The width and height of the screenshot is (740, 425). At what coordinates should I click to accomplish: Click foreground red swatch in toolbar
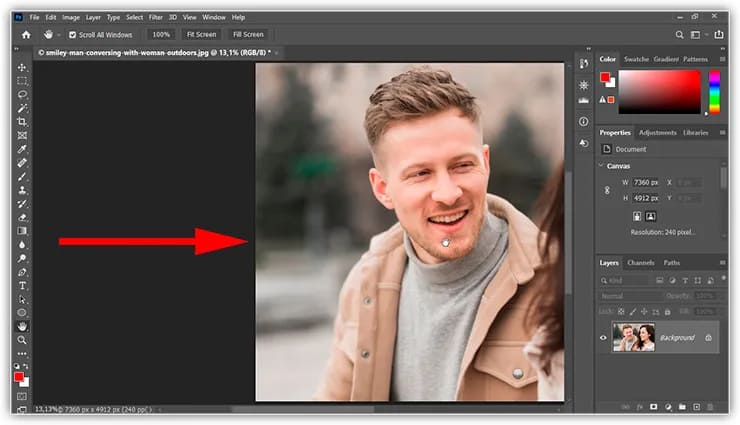tap(19, 376)
